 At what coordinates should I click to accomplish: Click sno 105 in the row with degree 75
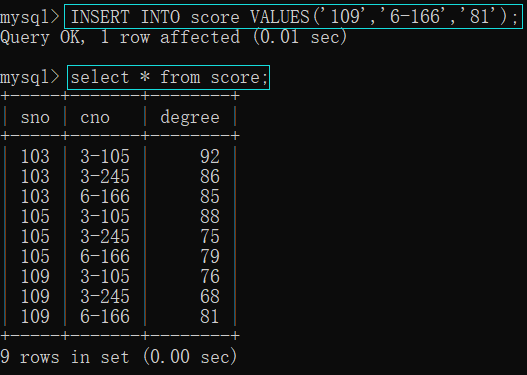pos(35,236)
